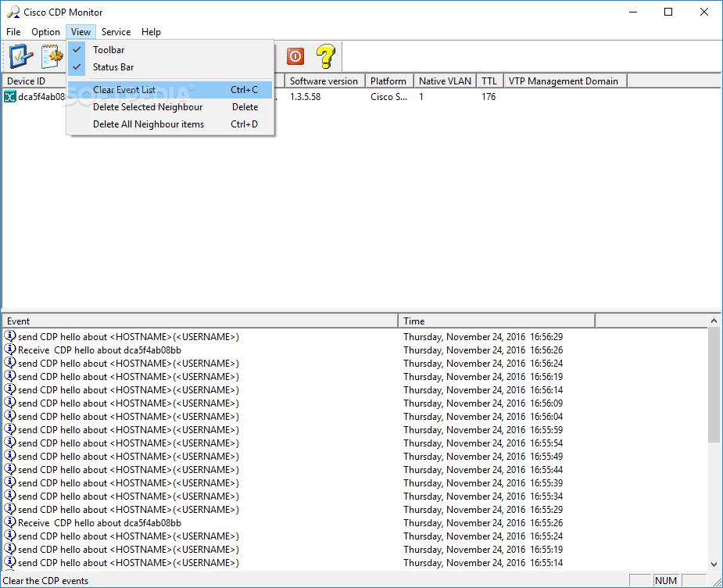Image resolution: width=723 pixels, height=588 pixels.
Task: Click info icon of Receive event at 16:55:26
Action: tap(10, 522)
